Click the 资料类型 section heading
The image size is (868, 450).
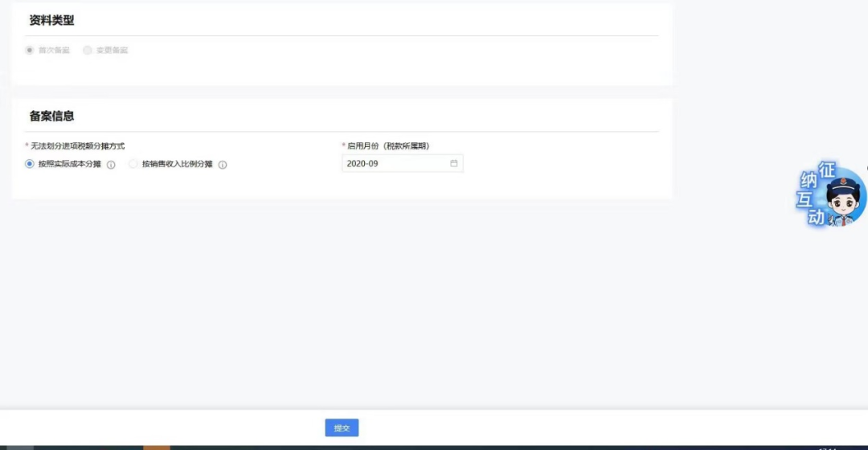[51, 20]
